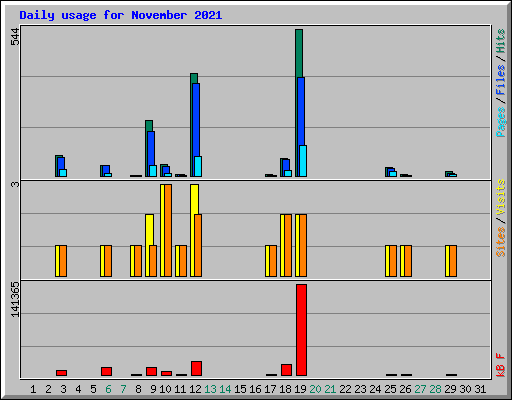Click the red KB bar for day 6

106,371
